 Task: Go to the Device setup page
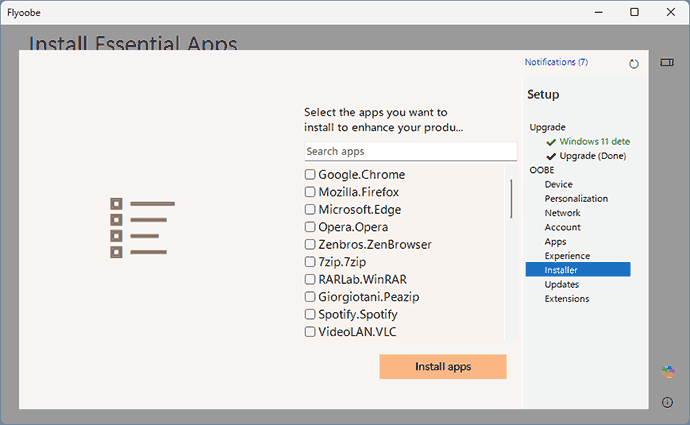coord(558,184)
